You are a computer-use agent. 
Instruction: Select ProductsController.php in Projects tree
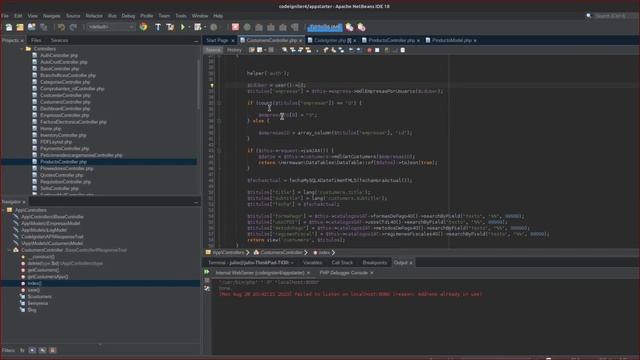[63, 162]
